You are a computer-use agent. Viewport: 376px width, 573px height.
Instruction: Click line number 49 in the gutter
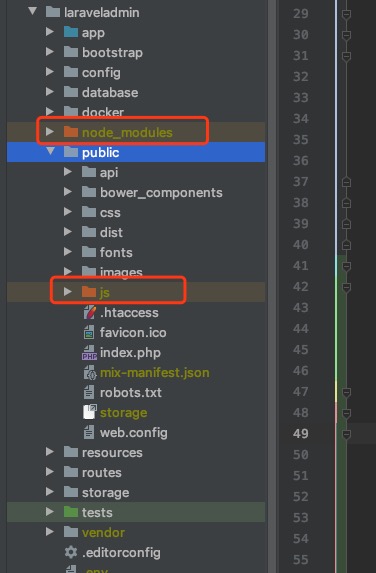(x=301, y=434)
